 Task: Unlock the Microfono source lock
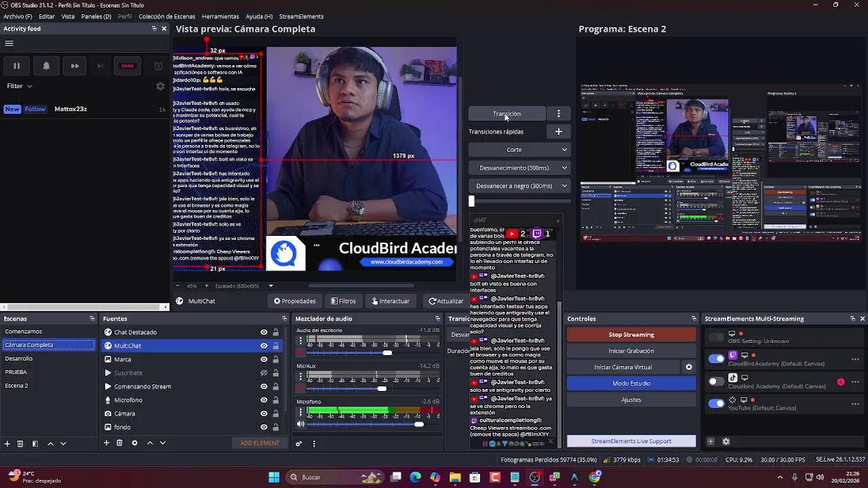click(275, 400)
